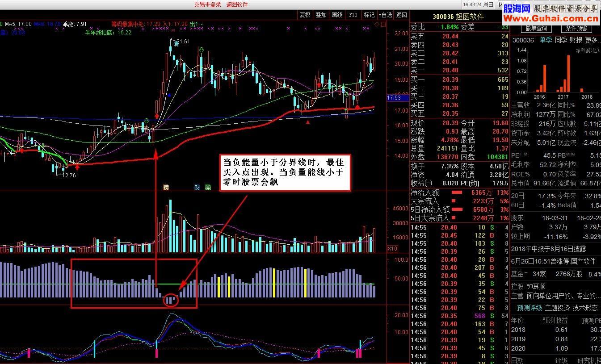Click the 交易未登录 status text
601x364 pixels.
[x=207, y=4]
